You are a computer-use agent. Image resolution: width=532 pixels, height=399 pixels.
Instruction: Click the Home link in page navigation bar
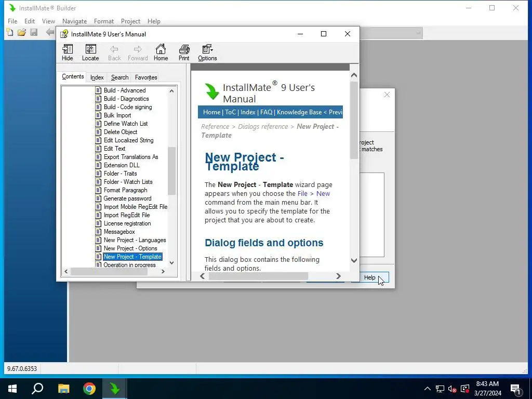click(212, 112)
